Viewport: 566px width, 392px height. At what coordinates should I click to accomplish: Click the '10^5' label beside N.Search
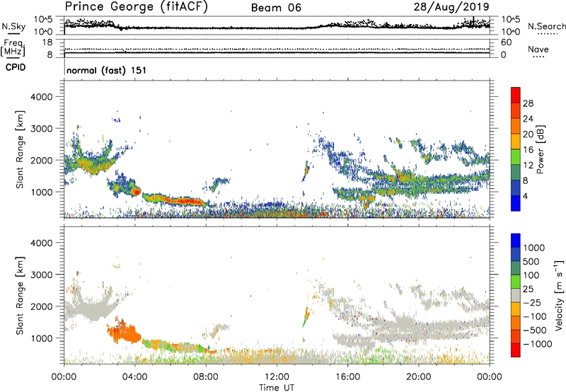coord(511,20)
